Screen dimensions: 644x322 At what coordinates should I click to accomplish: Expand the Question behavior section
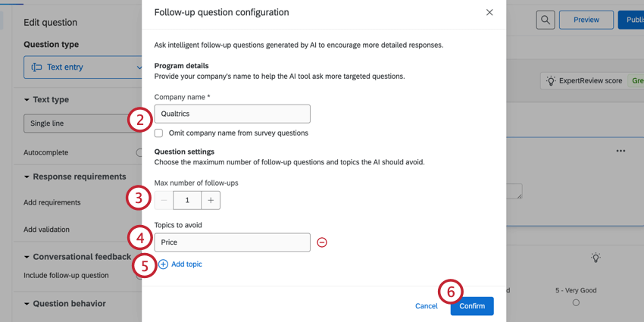(27, 304)
